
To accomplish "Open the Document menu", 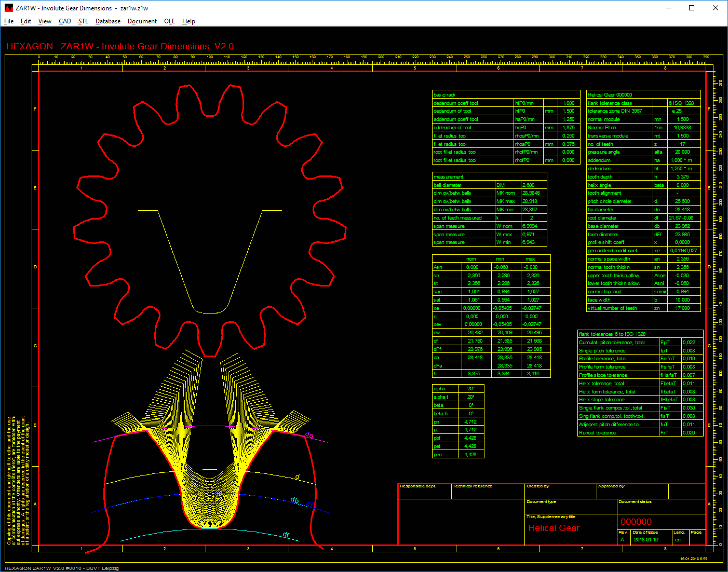I will pyautogui.click(x=142, y=21).
